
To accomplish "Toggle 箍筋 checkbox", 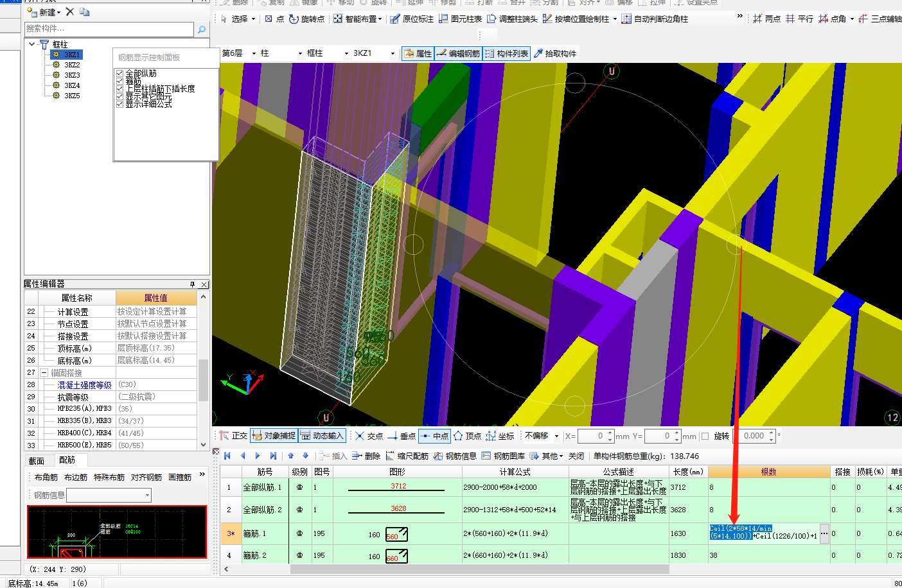I will [x=120, y=82].
